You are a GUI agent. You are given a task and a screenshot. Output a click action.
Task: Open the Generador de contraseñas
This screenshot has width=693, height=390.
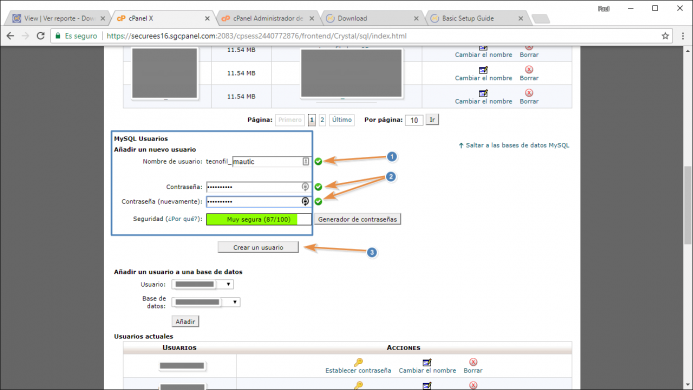358,219
